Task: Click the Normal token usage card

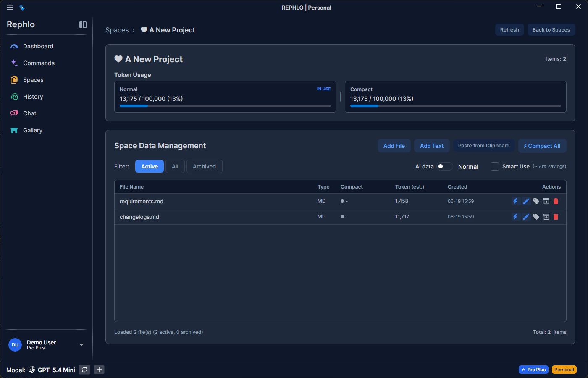Action: tap(225, 97)
